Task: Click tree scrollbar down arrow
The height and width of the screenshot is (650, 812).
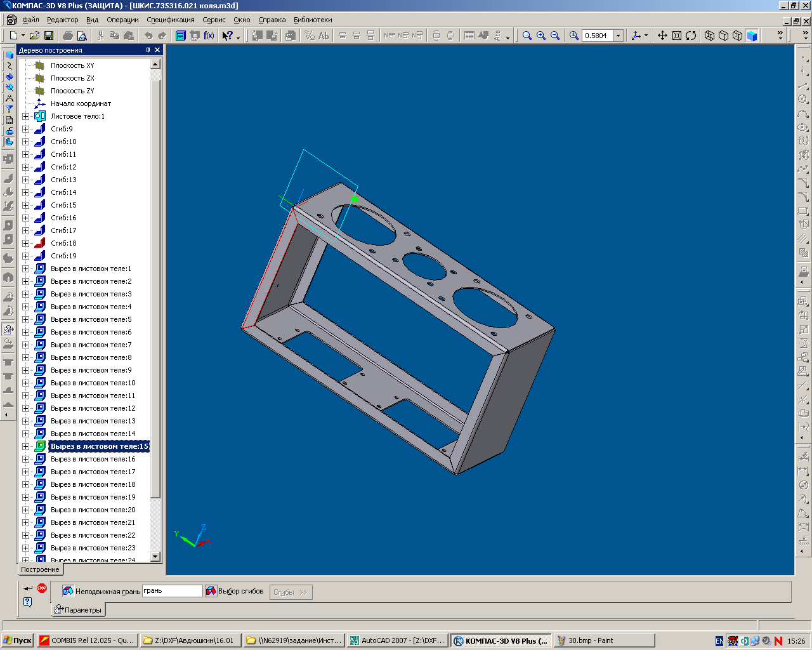Action: (x=155, y=557)
